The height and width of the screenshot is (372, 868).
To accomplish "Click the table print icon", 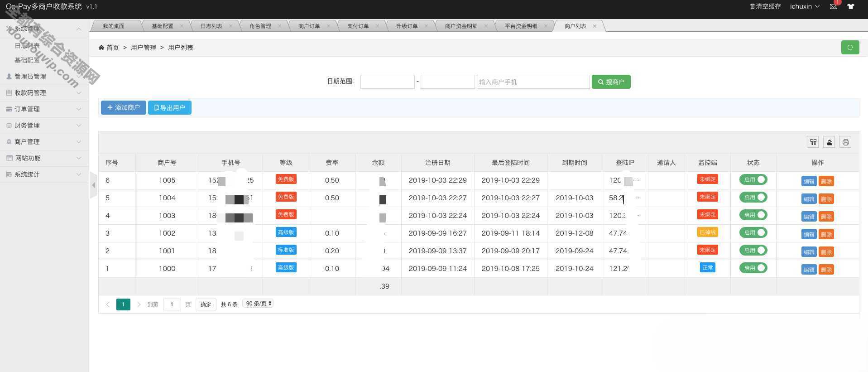I will (845, 142).
